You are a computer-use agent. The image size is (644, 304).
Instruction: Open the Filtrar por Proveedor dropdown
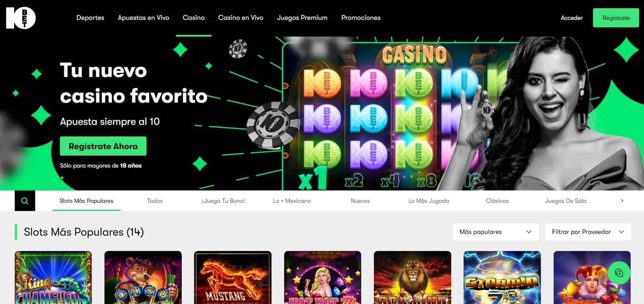pos(588,232)
